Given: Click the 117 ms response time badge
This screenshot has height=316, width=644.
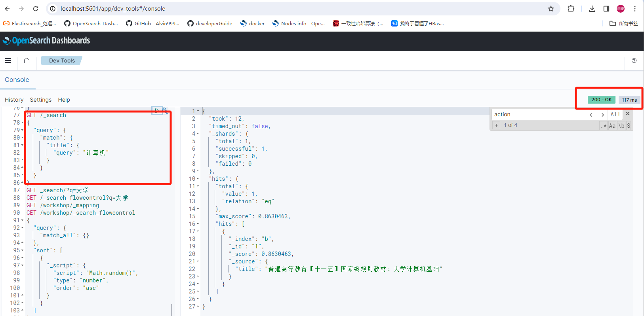Looking at the screenshot, I should coord(629,100).
